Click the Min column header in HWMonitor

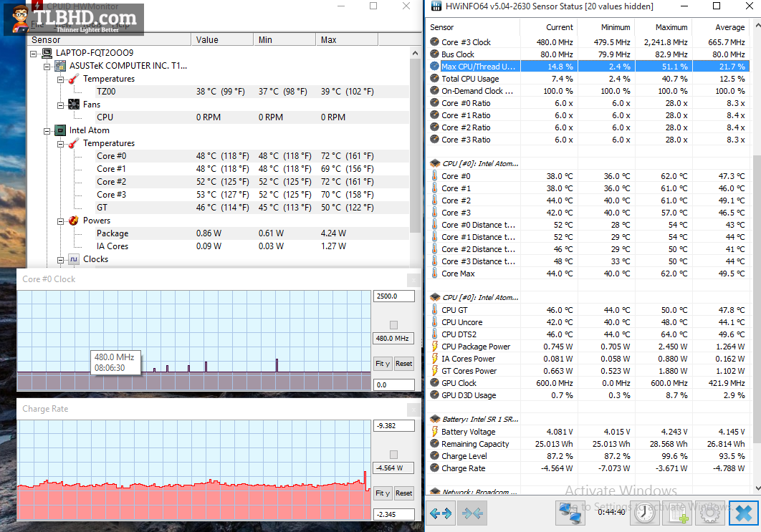point(284,40)
